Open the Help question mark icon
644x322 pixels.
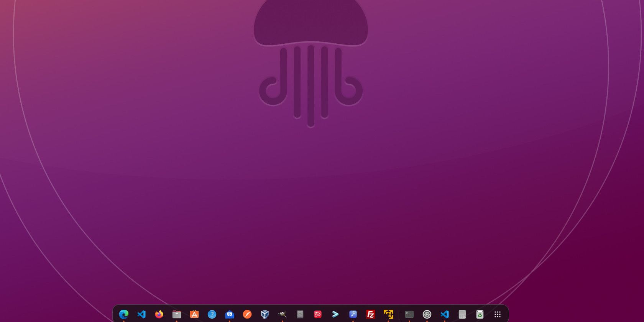tap(212, 314)
